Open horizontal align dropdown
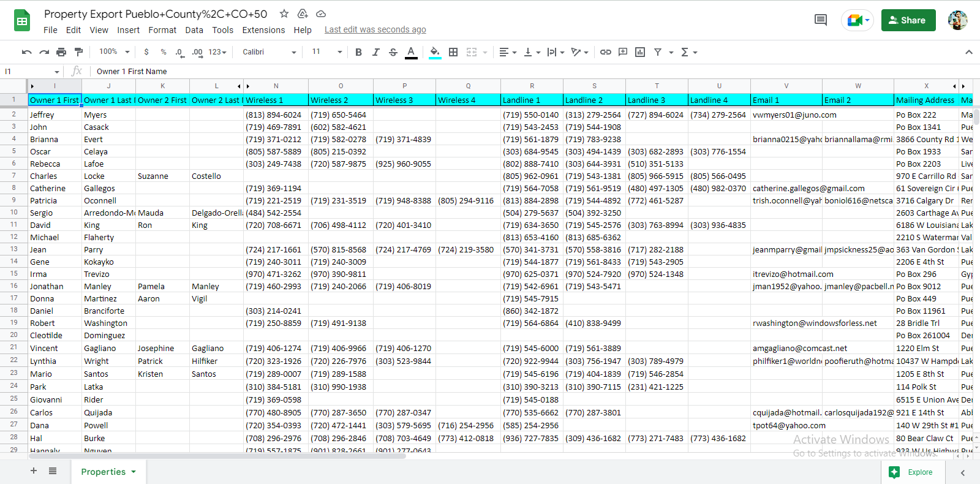The image size is (980, 484). [x=508, y=52]
